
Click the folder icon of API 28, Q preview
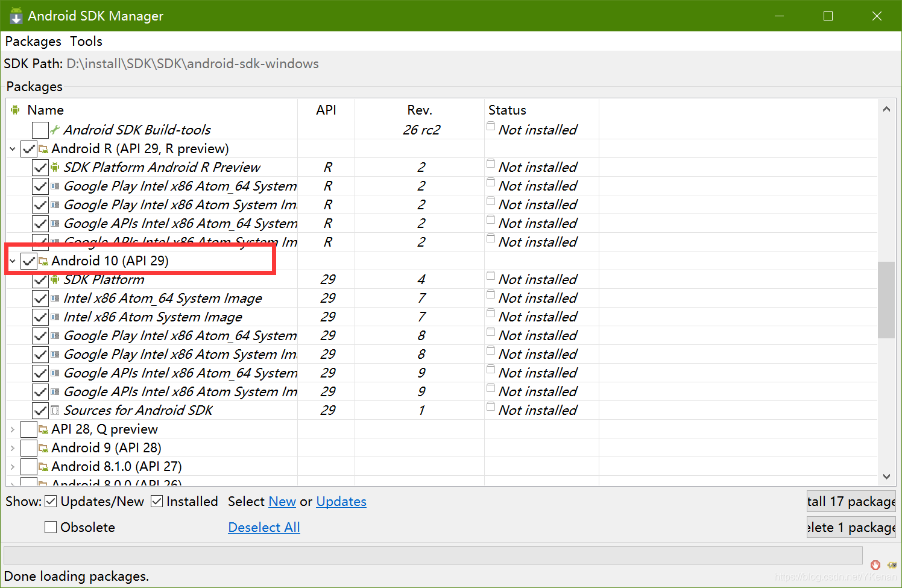tap(43, 429)
